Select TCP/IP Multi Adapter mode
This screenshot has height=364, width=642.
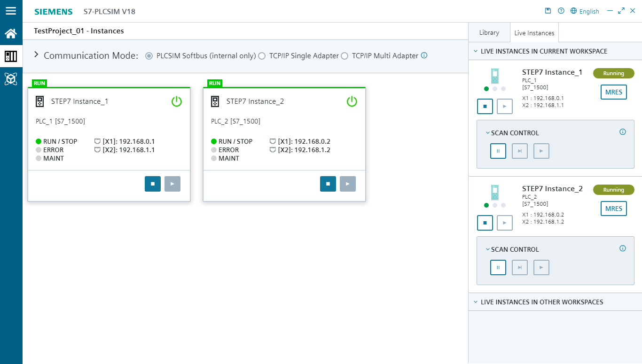pyautogui.click(x=344, y=56)
